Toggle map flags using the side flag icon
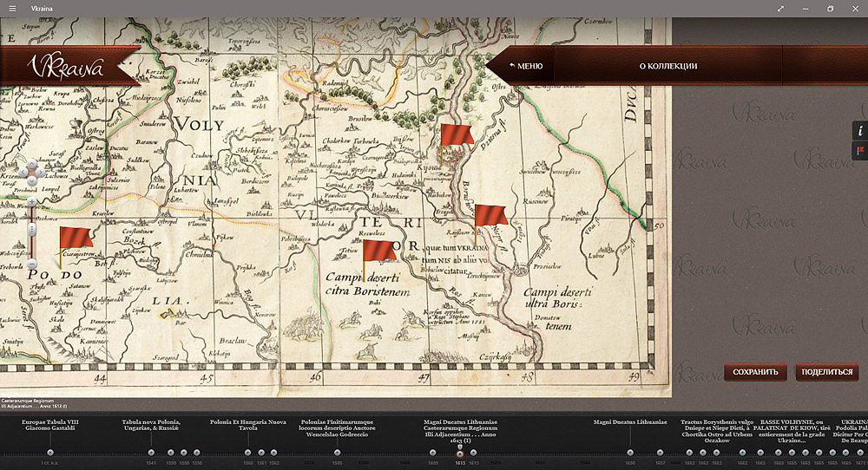 pyautogui.click(x=859, y=150)
